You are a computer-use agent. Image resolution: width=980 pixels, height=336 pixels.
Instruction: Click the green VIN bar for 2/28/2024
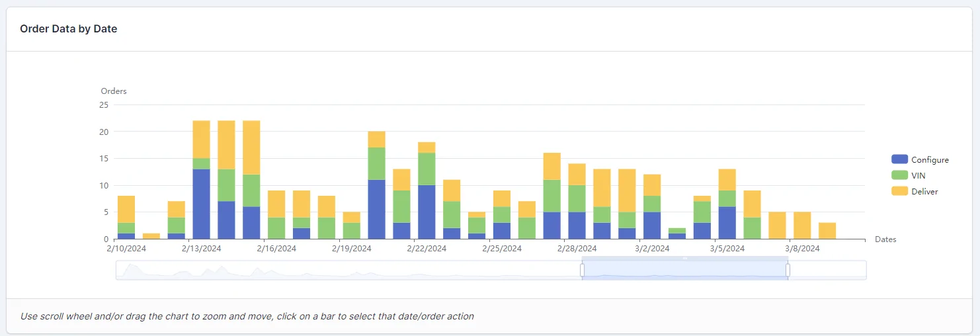point(577,198)
